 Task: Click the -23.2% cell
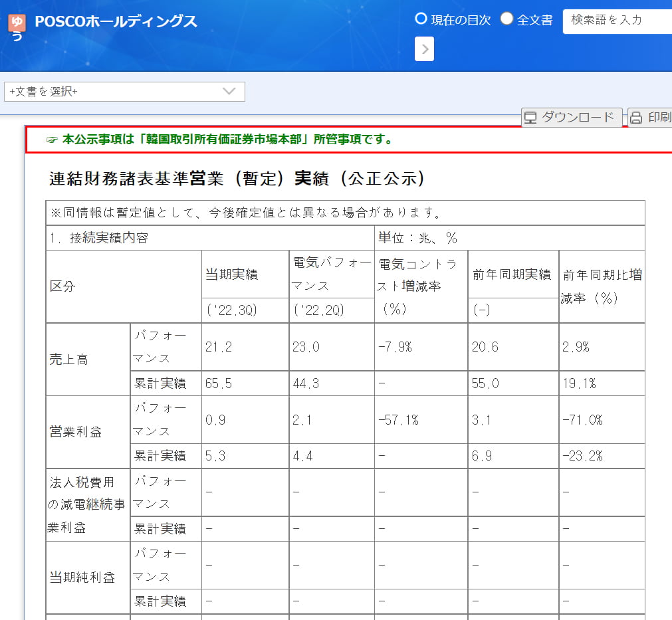click(x=602, y=456)
